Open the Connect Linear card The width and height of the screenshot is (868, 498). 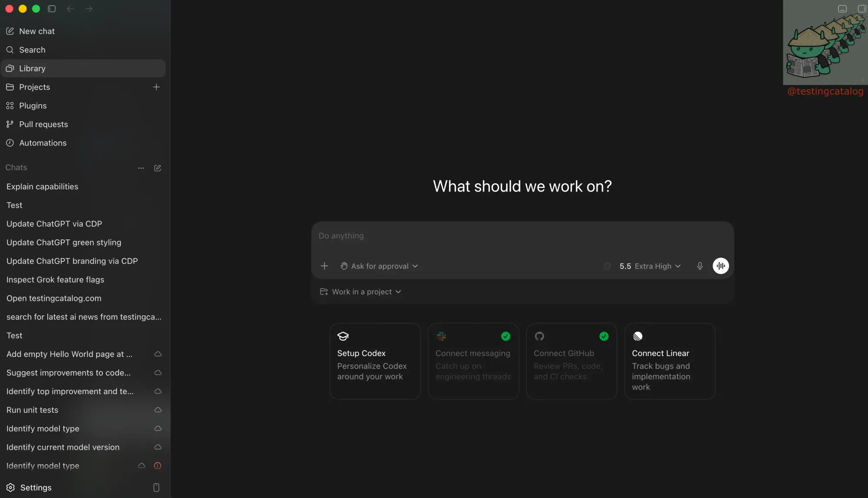click(670, 361)
